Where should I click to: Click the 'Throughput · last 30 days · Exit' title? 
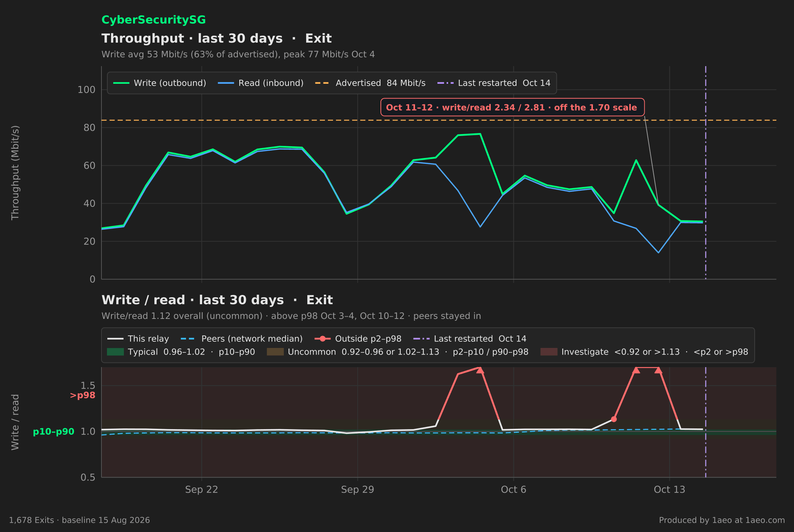[217, 39]
